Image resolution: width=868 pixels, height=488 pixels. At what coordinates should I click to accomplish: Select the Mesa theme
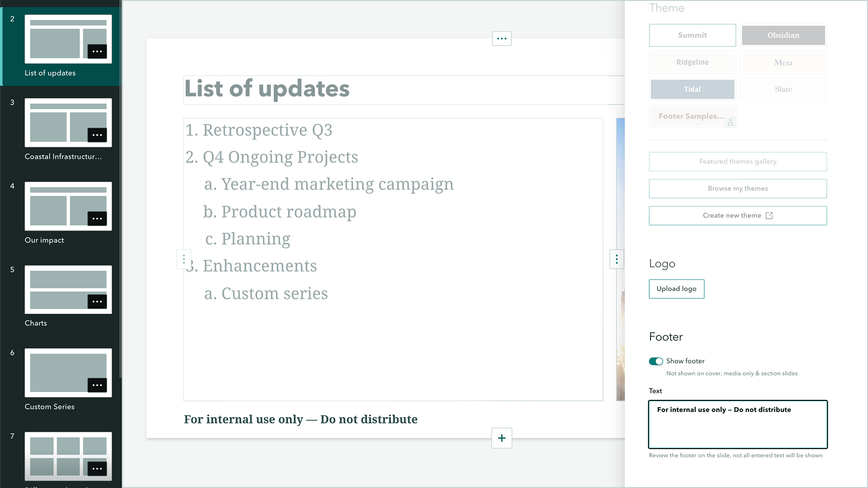[783, 62]
